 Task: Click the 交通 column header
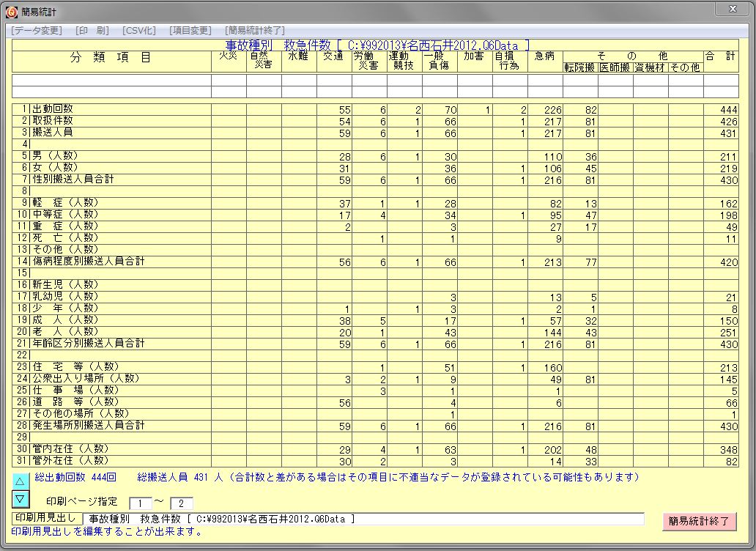(333, 56)
